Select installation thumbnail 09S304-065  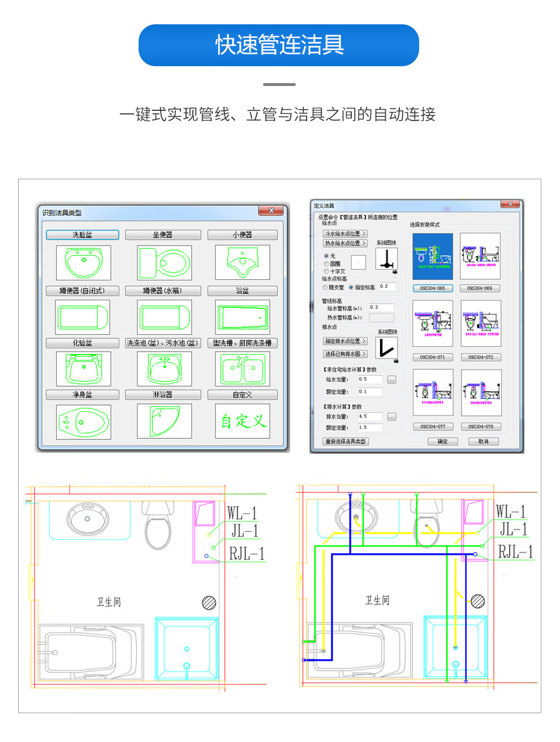pos(433,256)
